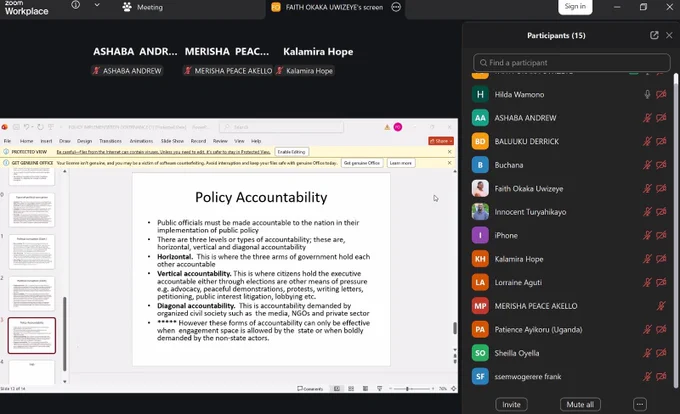
Task: Unmute Faith Okaka Uwizeye's microphone
Action: (x=647, y=189)
